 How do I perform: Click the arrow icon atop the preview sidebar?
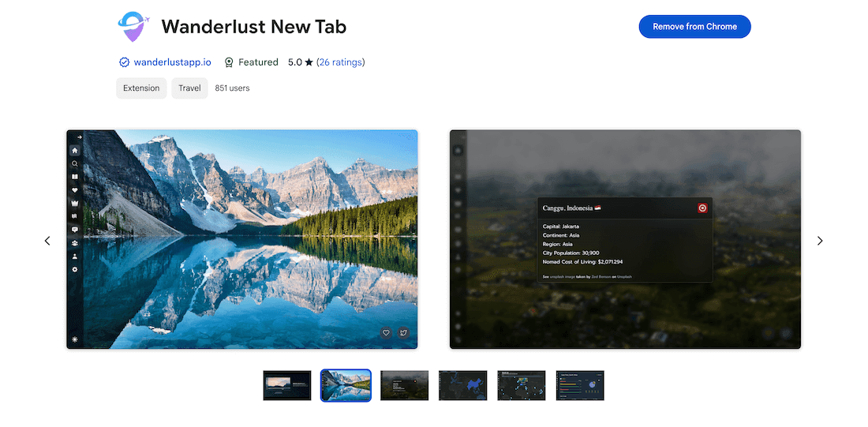79,137
